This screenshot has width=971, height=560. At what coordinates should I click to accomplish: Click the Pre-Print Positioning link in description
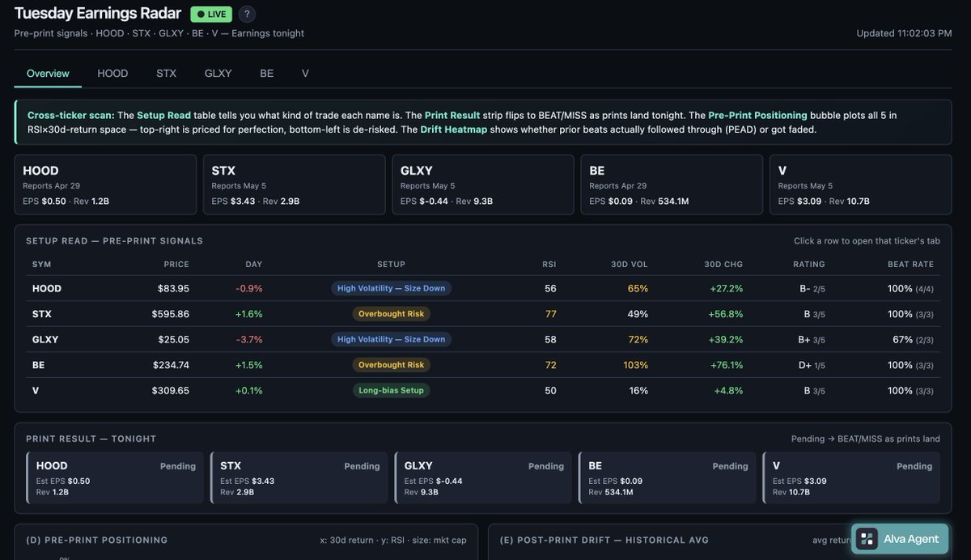click(x=757, y=115)
